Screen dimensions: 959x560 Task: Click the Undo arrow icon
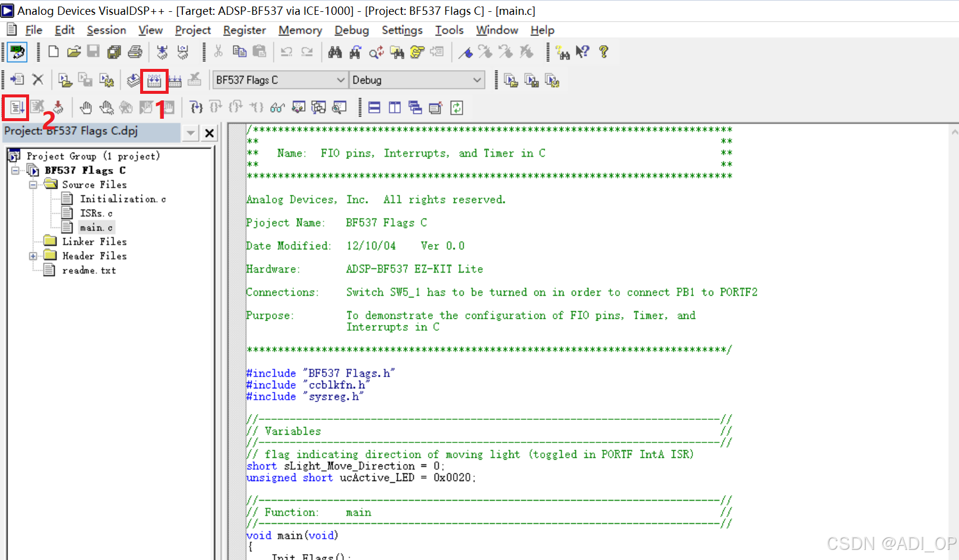287,52
